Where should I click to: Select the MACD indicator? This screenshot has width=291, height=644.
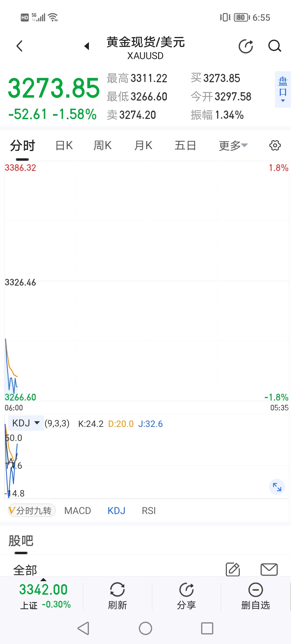click(x=78, y=511)
